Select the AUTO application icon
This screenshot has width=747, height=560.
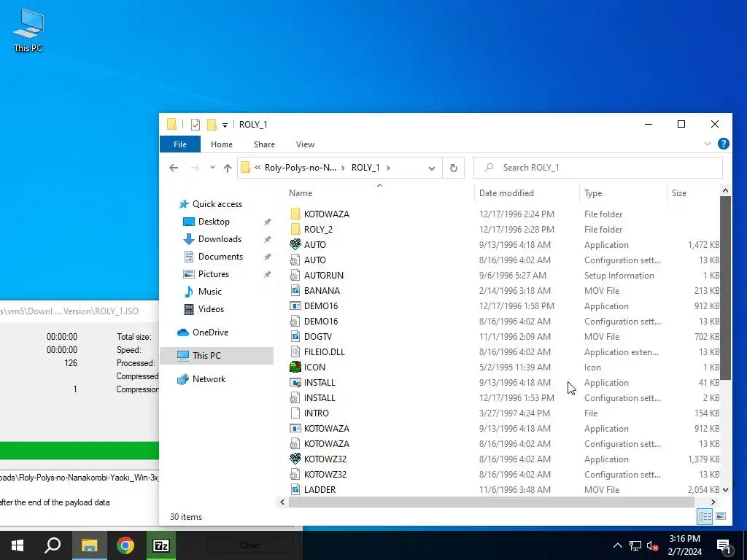295,244
